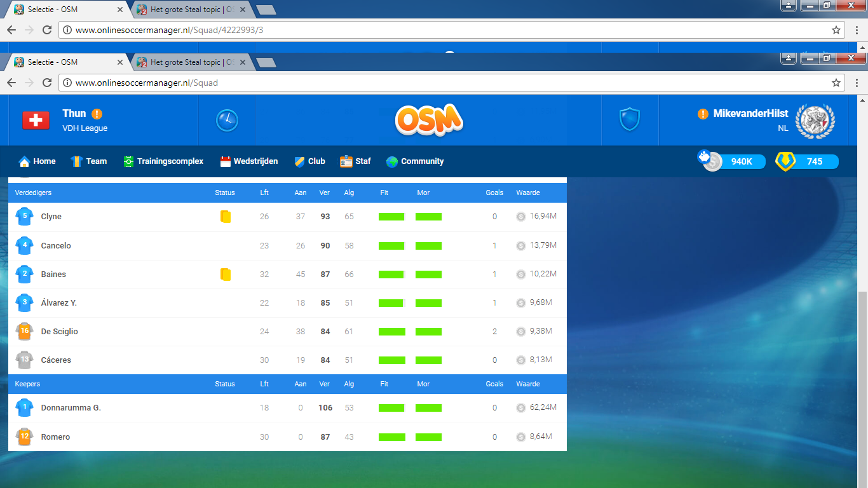
Task: Open the Staf menu
Action: coord(355,161)
